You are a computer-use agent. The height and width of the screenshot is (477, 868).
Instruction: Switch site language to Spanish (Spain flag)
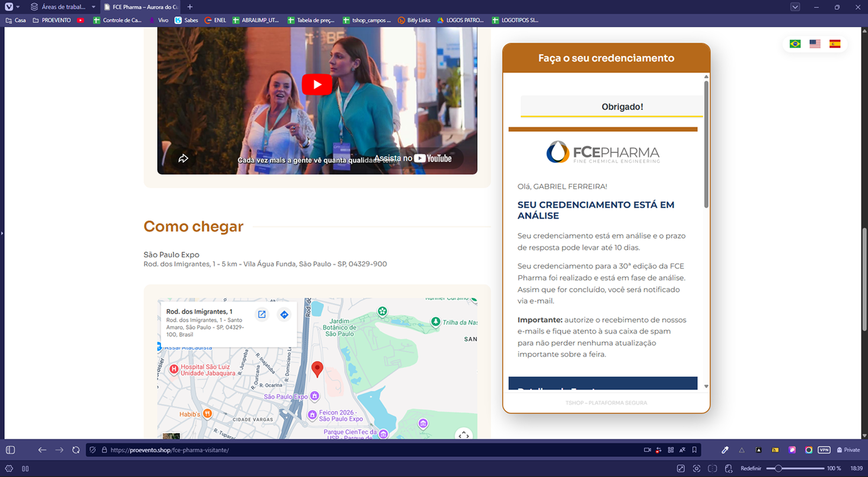(835, 44)
